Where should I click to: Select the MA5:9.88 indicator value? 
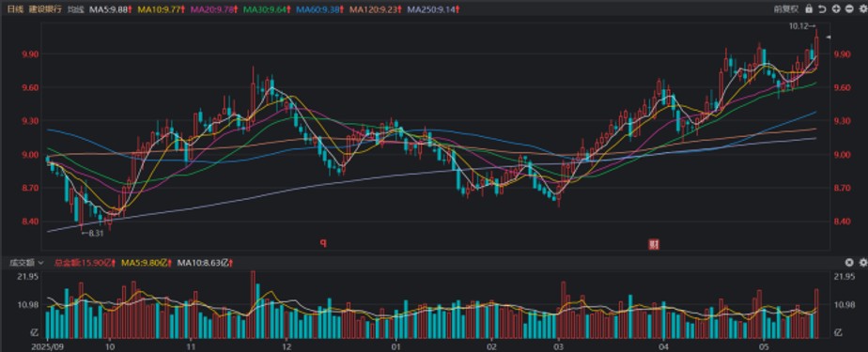(x=111, y=9)
